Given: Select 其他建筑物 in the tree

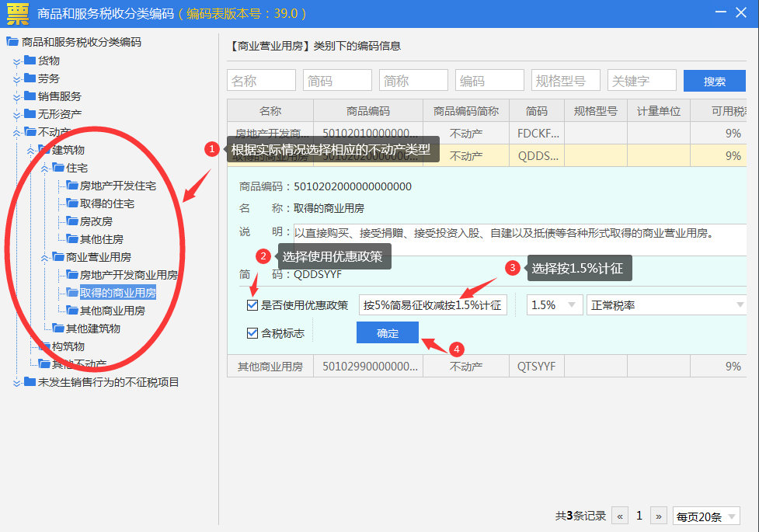Looking at the screenshot, I should (x=93, y=329).
